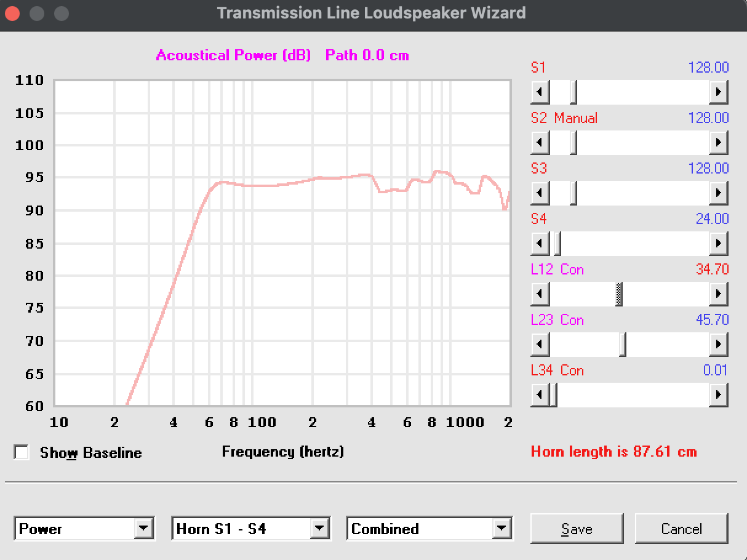Screen dimensions: 747x560
Task: Click the Horn length is 87.61 cm text
Action: coord(614,452)
